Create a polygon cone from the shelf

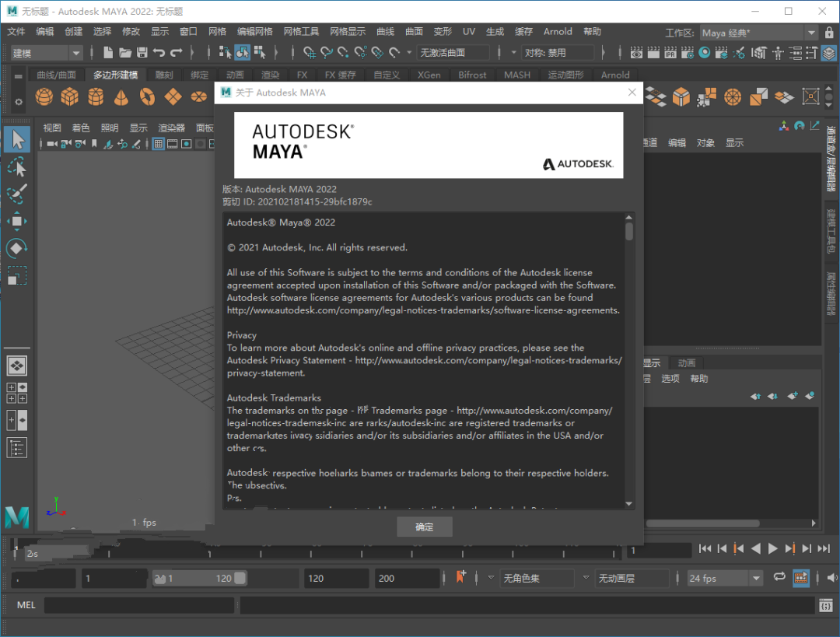tap(121, 97)
